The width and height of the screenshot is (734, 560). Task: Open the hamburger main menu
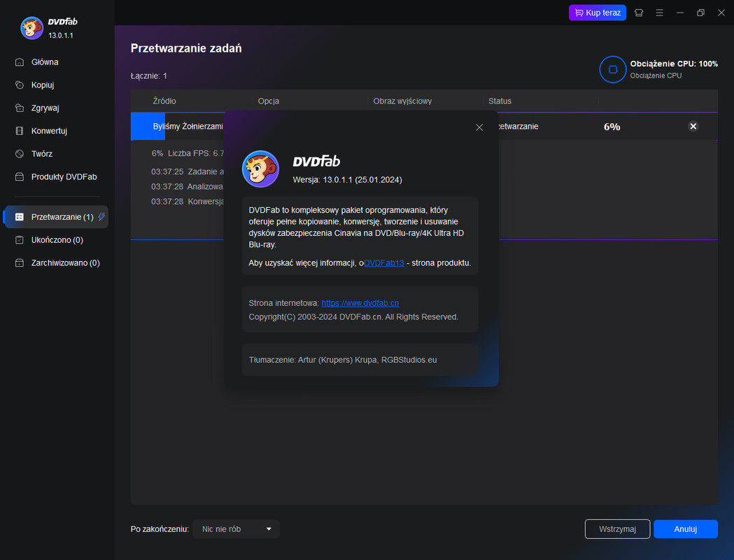(659, 13)
